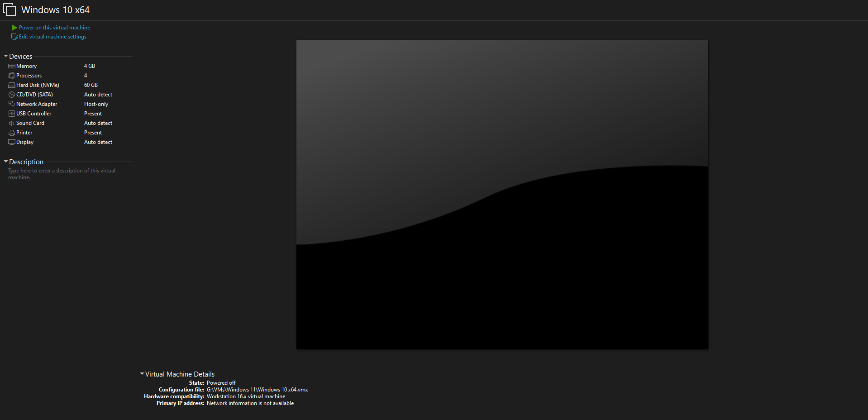Select the Sound Card row
The image size is (868, 420).
click(70, 123)
